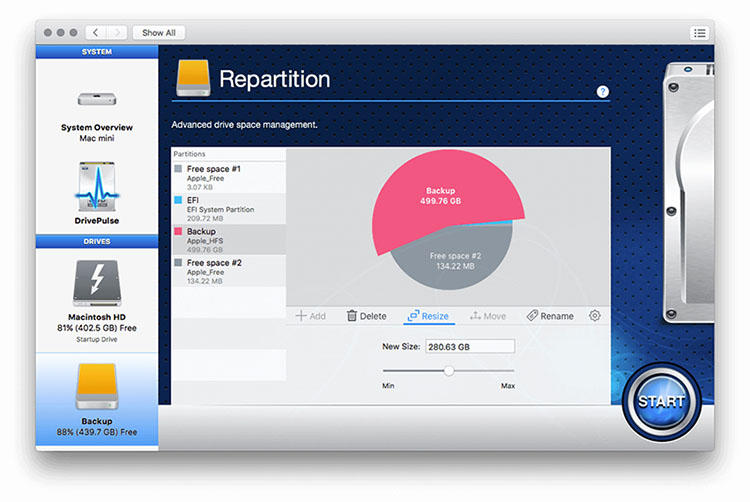Click the Show All button
Image resolution: width=750 pixels, height=502 pixels.
tap(158, 33)
